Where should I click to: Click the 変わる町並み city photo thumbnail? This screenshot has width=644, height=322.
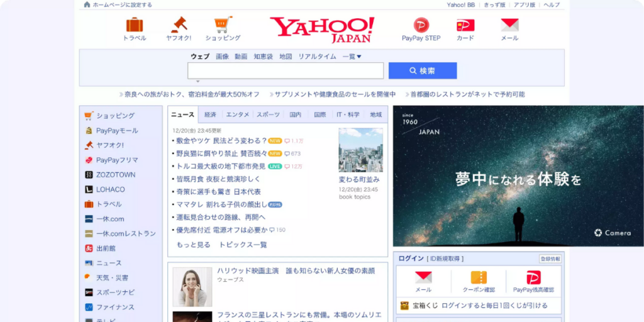(360, 150)
